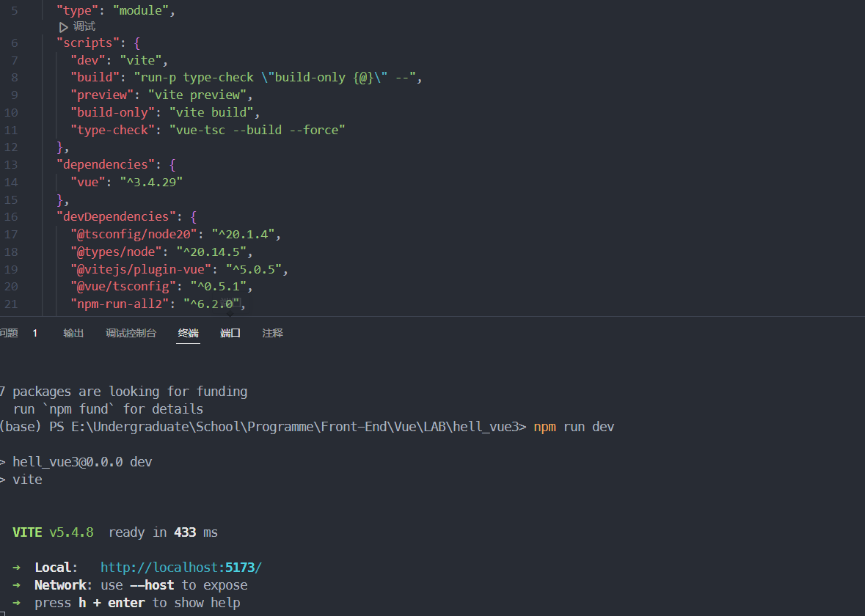Click the "@vitejs/plugin-vue" entry
The height and width of the screenshot is (616, 865).
pyautogui.click(x=141, y=270)
